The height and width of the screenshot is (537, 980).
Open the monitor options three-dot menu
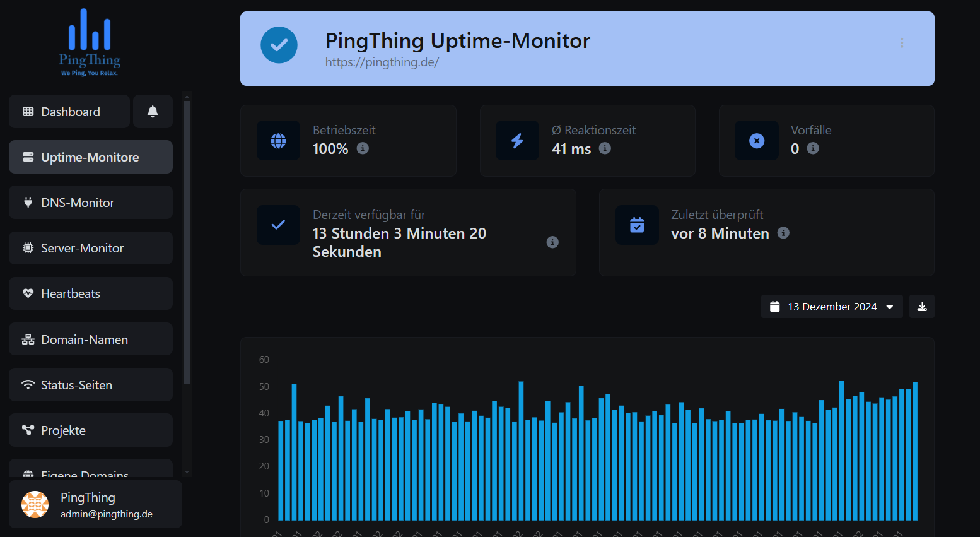902,43
